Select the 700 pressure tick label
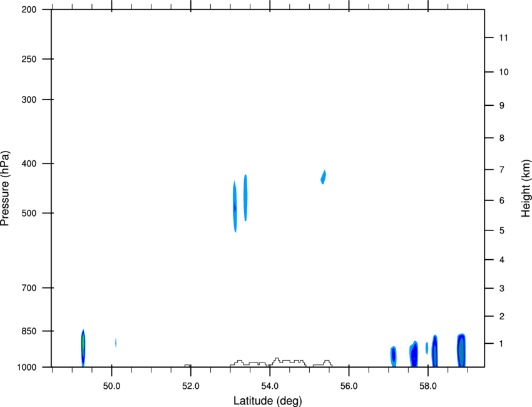 pyautogui.click(x=29, y=288)
